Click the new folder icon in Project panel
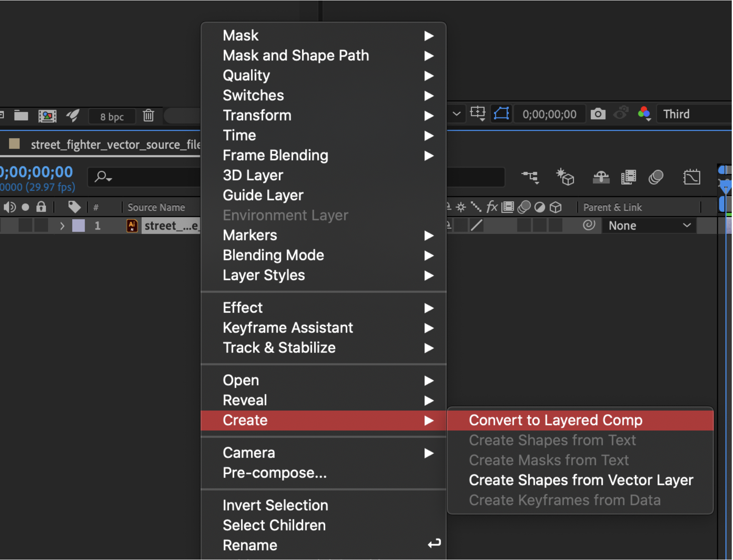This screenshot has width=733, height=560. click(x=21, y=115)
